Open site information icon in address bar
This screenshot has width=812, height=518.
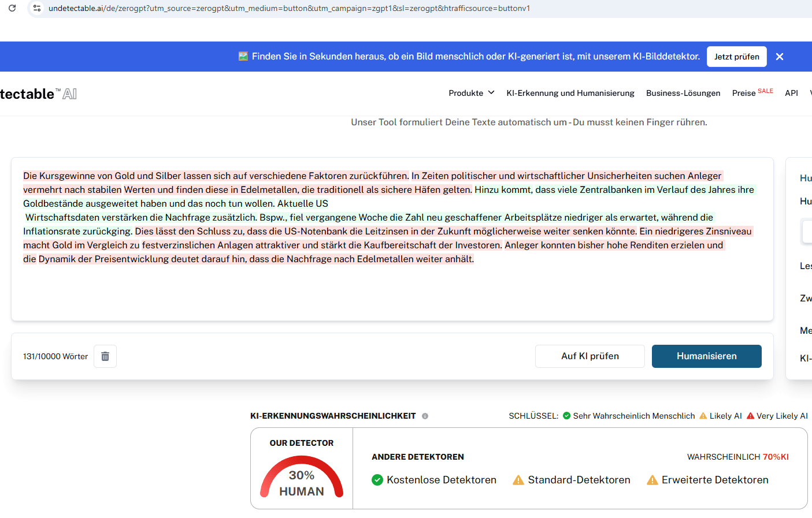click(x=37, y=8)
